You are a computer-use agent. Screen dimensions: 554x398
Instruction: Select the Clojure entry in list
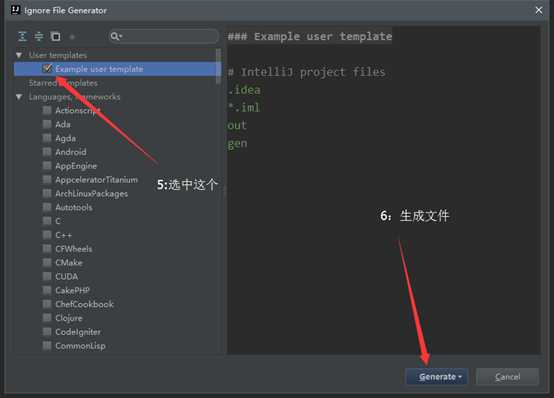[x=69, y=318]
